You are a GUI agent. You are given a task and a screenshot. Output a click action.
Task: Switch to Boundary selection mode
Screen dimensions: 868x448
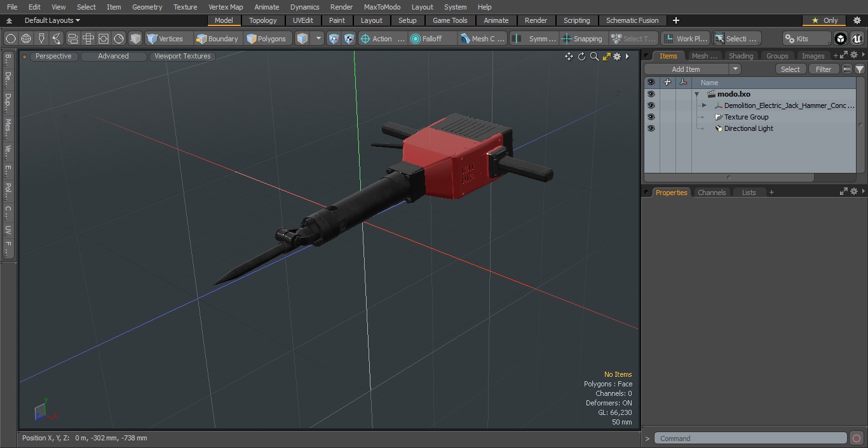[x=218, y=39]
